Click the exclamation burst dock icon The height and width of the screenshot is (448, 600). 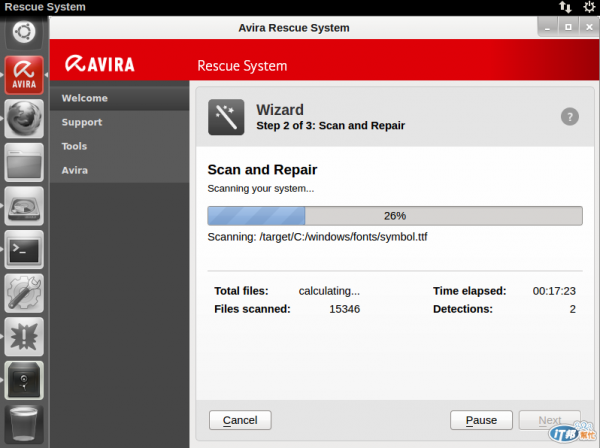point(24,337)
